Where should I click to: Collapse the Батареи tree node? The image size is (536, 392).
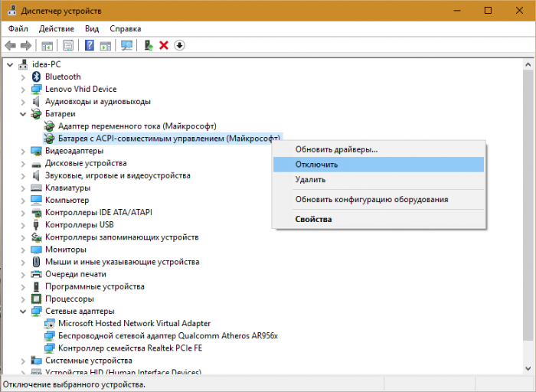tap(21, 113)
